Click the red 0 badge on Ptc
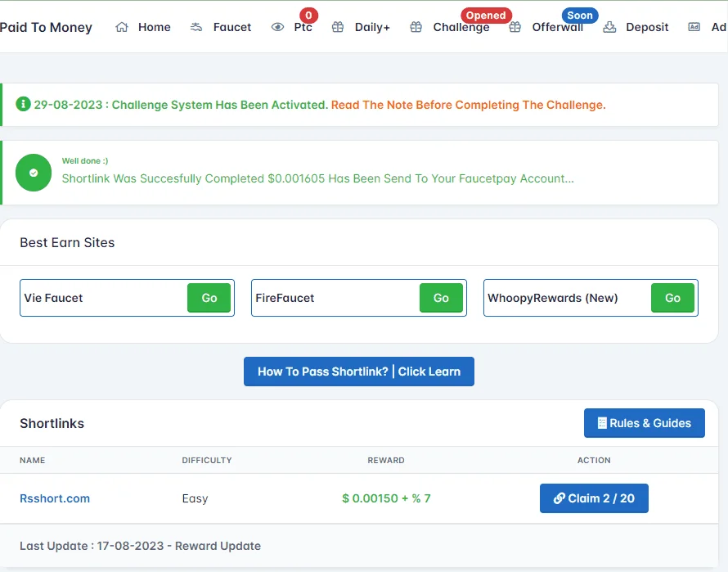 coord(308,16)
